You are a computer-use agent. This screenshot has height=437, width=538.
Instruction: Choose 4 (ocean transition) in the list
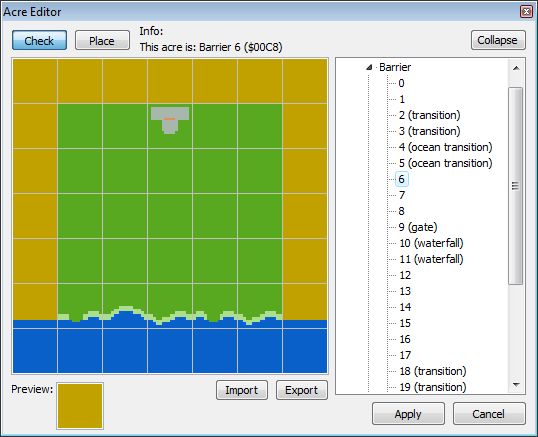click(445, 147)
